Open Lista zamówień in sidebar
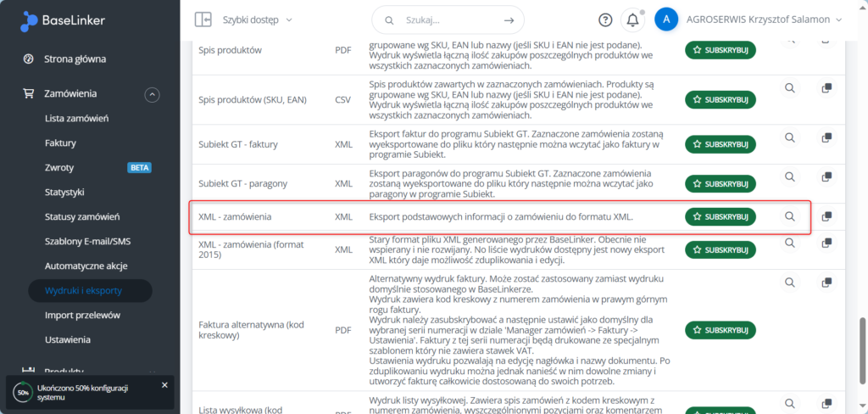Image resolution: width=868 pixels, height=414 pixels. point(76,119)
